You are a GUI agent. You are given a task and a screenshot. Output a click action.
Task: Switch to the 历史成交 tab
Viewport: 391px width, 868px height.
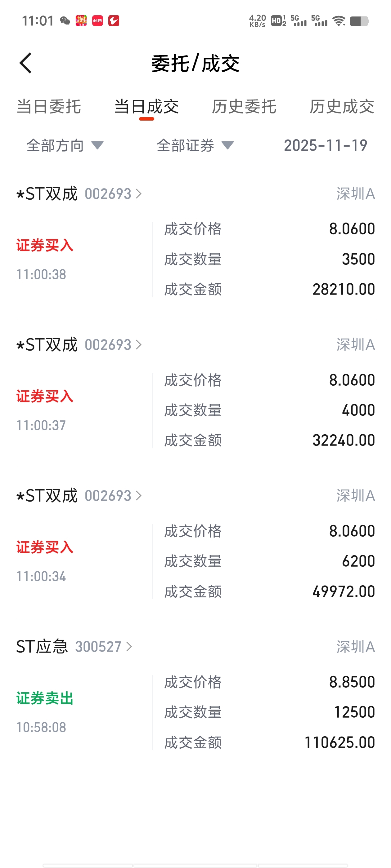click(342, 107)
